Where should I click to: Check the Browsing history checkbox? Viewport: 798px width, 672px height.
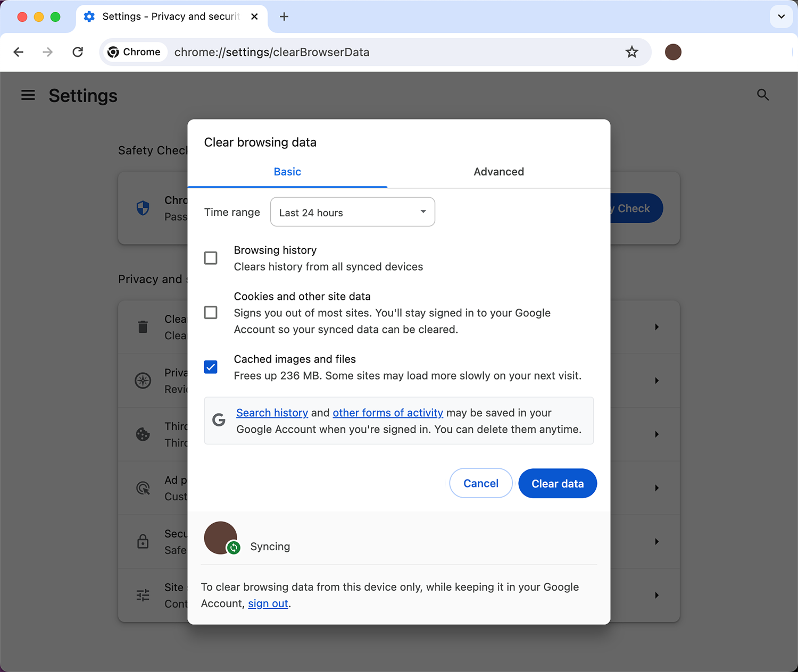pyautogui.click(x=211, y=258)
